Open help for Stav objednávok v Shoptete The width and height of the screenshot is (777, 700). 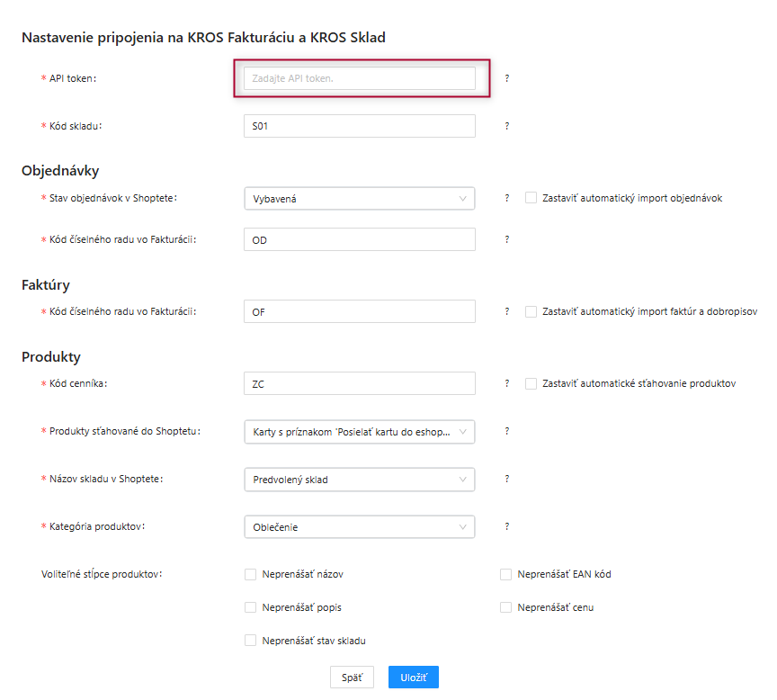point(506,198)
